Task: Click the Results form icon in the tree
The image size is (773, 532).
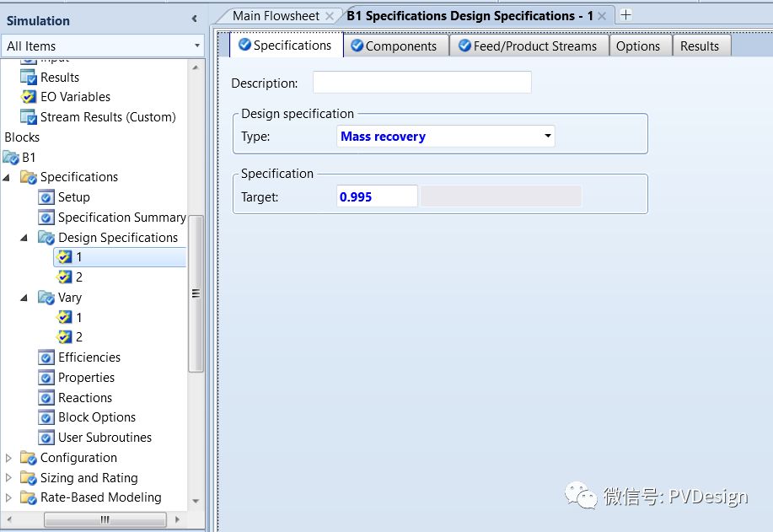Action: pyautogui.click(x=28, y=78)
